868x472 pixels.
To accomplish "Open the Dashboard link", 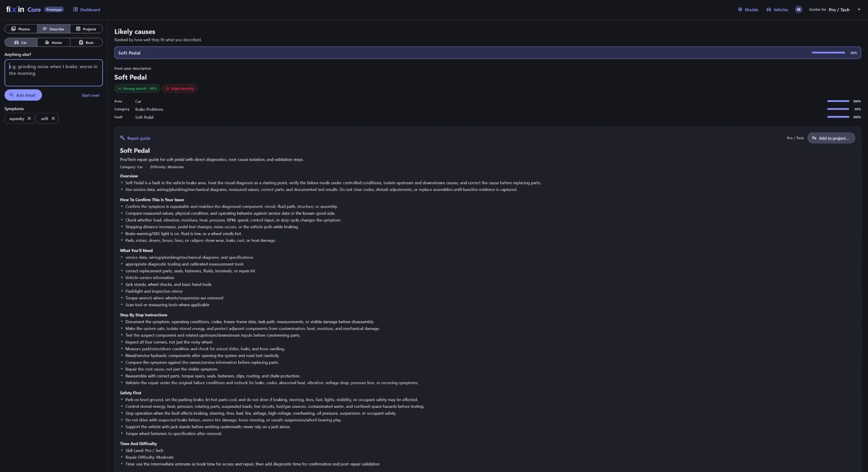I will 86,10.
